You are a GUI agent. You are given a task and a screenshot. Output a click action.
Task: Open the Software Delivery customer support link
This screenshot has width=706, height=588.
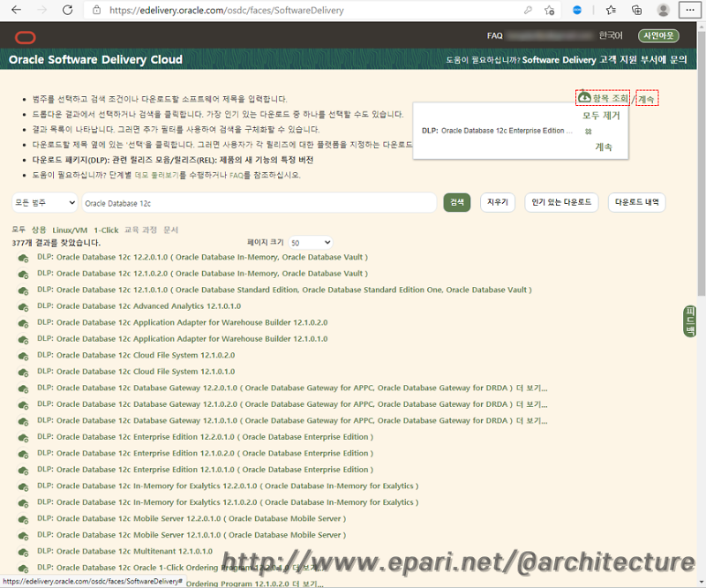(x=605, y=60)
